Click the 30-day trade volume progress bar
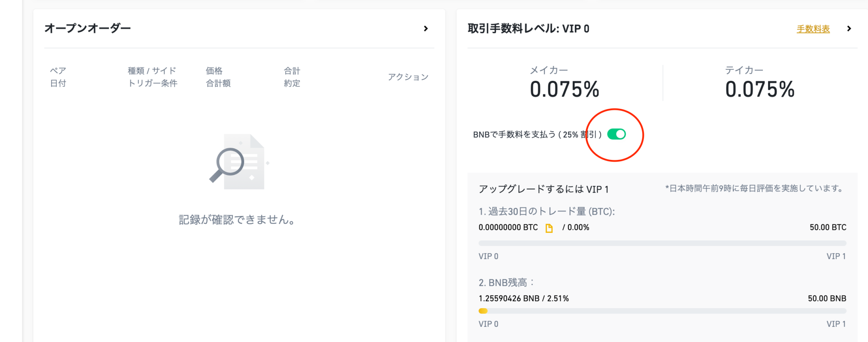This screenshot has width=868, height=342. coord(662,243)
